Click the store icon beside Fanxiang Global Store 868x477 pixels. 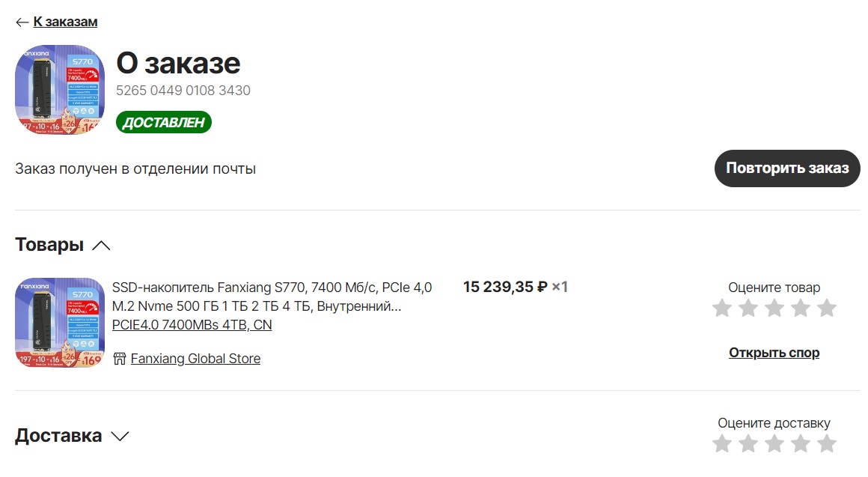(119, 359)
